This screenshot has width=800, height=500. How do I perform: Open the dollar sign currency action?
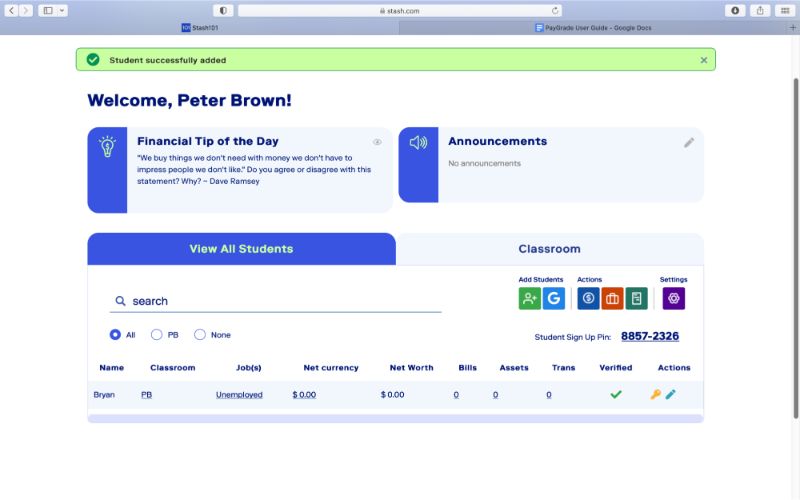[x=588, y=298]
